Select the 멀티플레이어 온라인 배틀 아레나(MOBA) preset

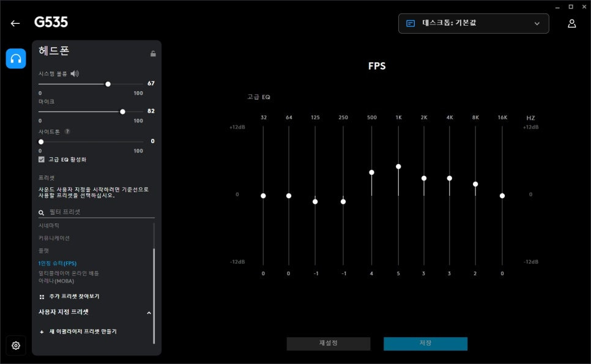click(69, 277)
